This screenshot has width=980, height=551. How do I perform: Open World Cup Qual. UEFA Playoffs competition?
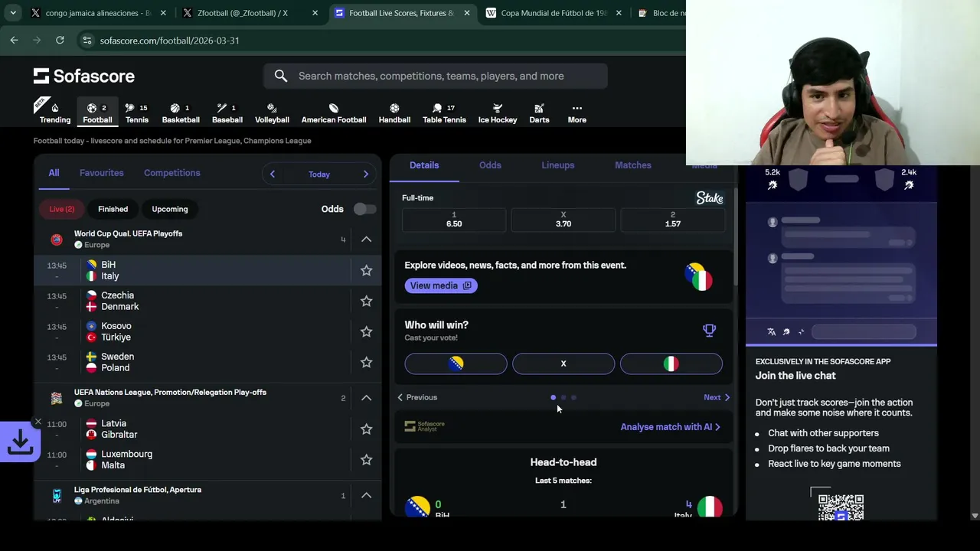pos(128,233)
